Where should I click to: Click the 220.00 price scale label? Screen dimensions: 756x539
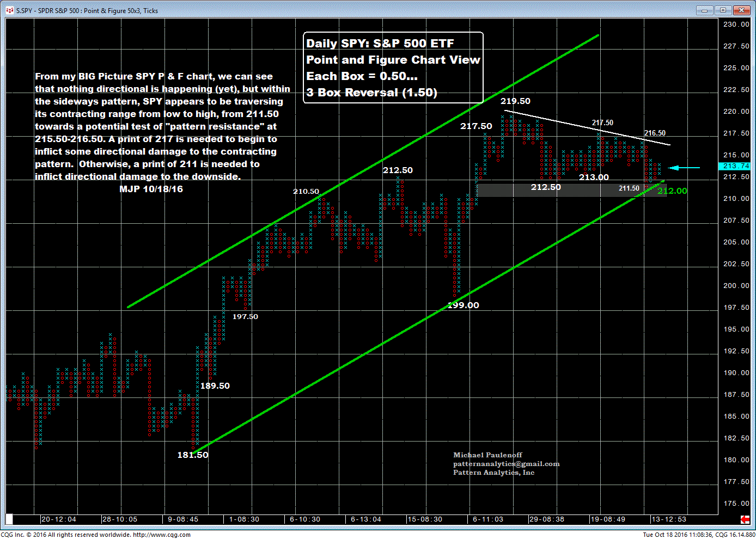(736, 112)
